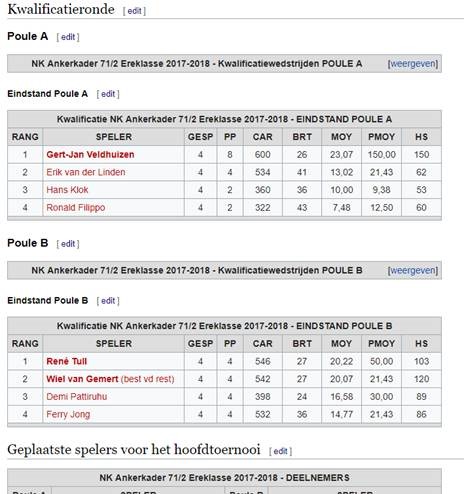The height and width of the screenshot is (494, 464).
Task: Open Erik van der Linden link
Action: point(86,172)
